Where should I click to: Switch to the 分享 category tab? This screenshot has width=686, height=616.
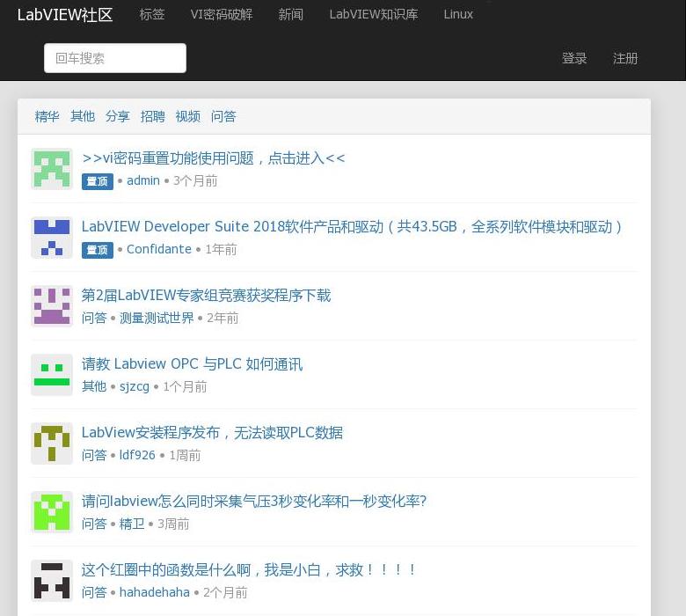pos(117,116)
